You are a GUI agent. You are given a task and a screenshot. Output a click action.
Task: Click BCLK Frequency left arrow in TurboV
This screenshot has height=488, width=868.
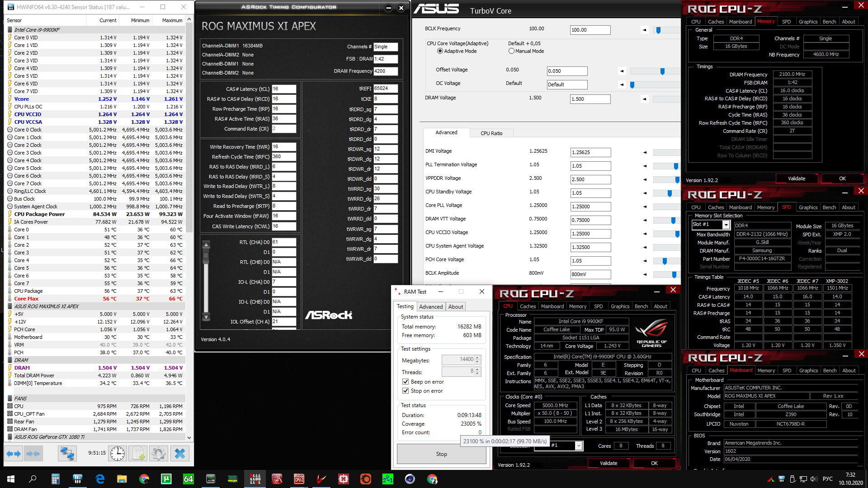click(644, 30)
